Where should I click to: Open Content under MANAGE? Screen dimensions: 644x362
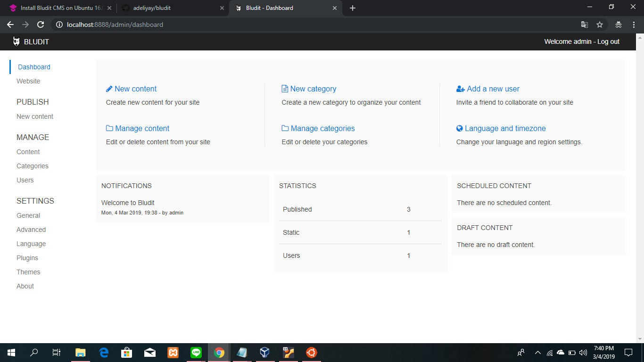click(28, 152)
